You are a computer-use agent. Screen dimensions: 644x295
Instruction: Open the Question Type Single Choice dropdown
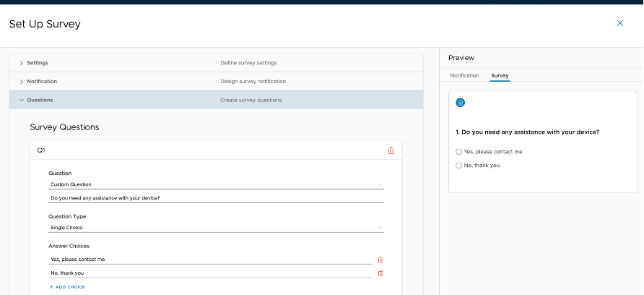(x=216, y=228)
